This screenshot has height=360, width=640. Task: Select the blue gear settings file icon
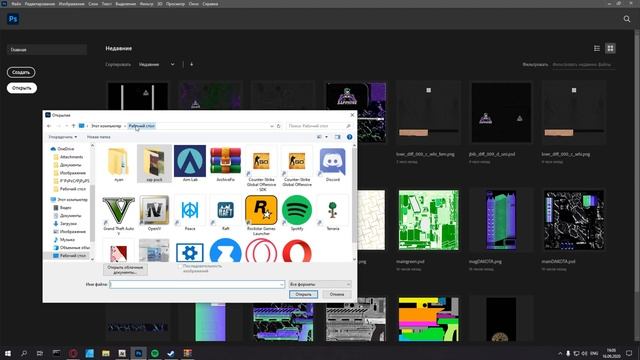click(190, 252)
